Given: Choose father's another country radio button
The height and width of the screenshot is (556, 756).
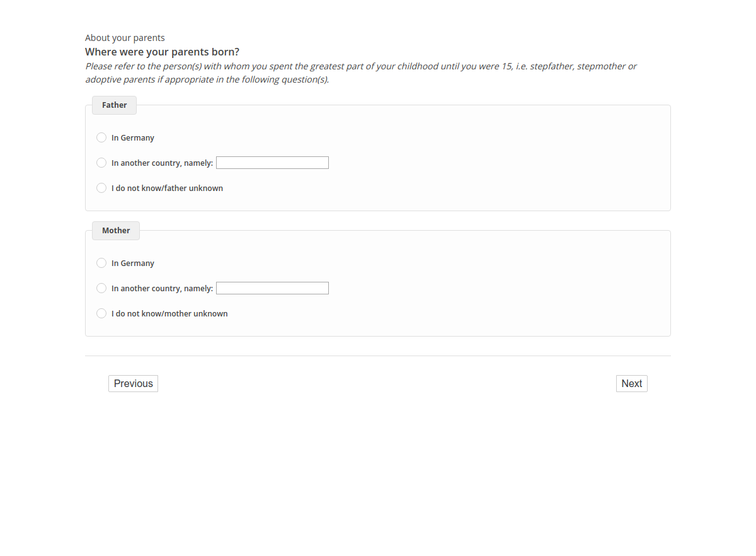Looking at the screenshot, I should [101, 163].
